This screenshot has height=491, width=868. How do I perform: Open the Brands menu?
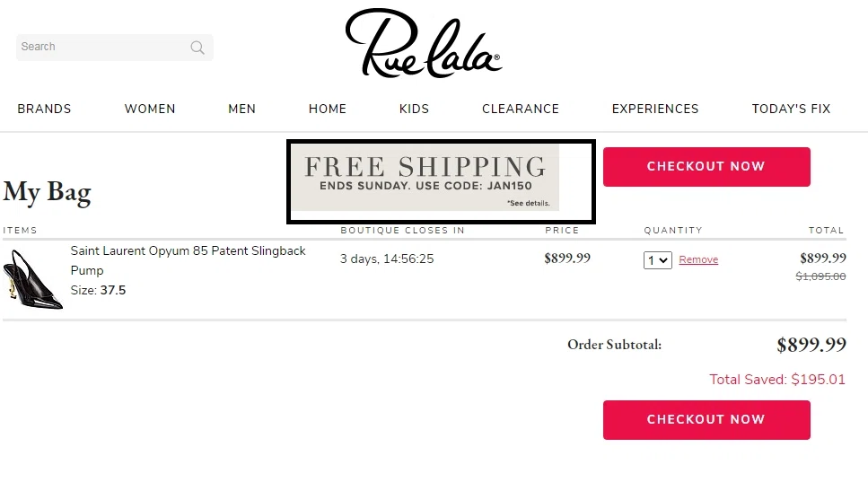point(44,109)
